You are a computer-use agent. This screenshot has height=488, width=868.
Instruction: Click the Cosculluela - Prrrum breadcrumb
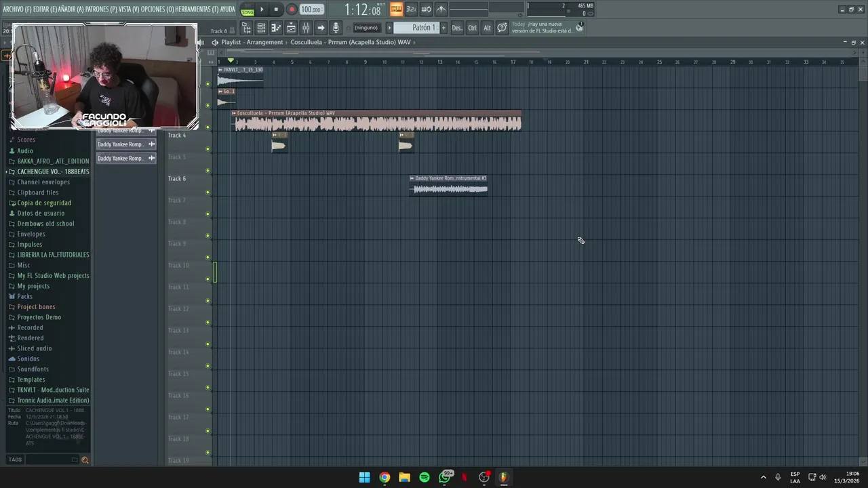351,42
